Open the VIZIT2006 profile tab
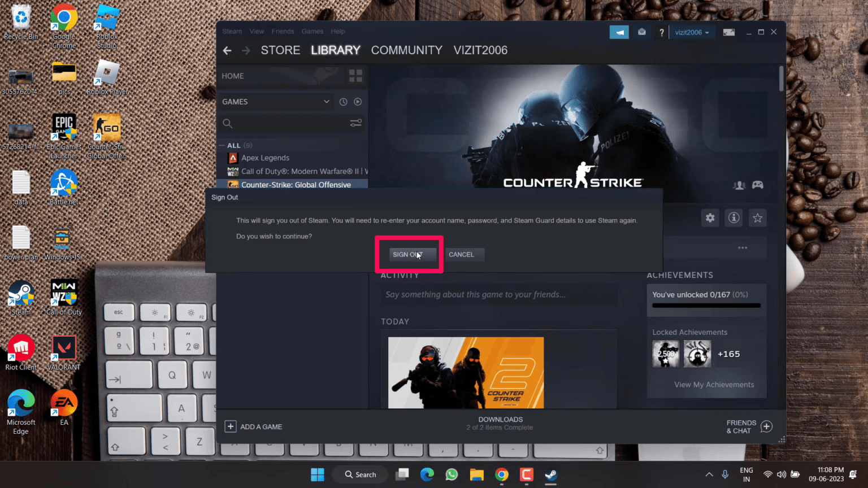This screenshot has height=488, width=868. pyautogui.click(x=480, y=50)
